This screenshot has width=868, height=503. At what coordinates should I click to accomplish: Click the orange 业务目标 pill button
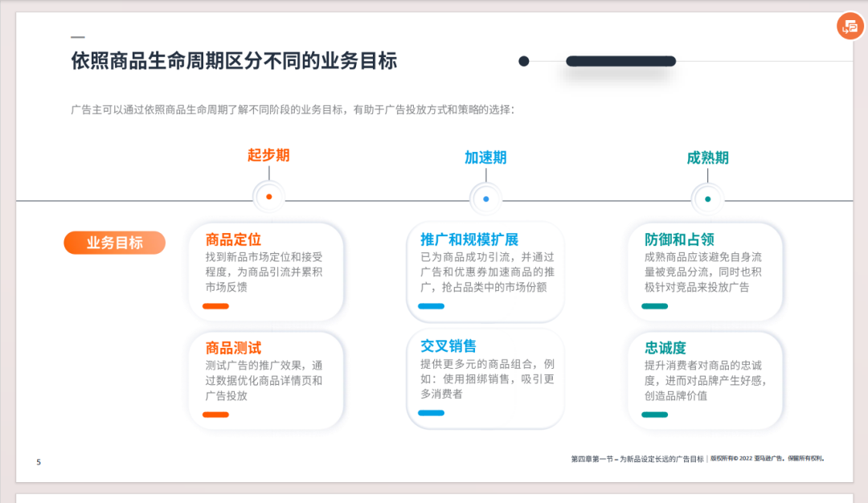tap(114, 242)
